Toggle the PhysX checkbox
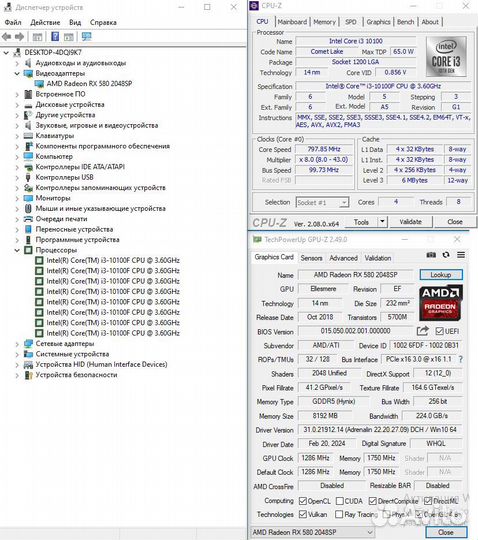This screenshot has height=540, width=478. [386, 515]
